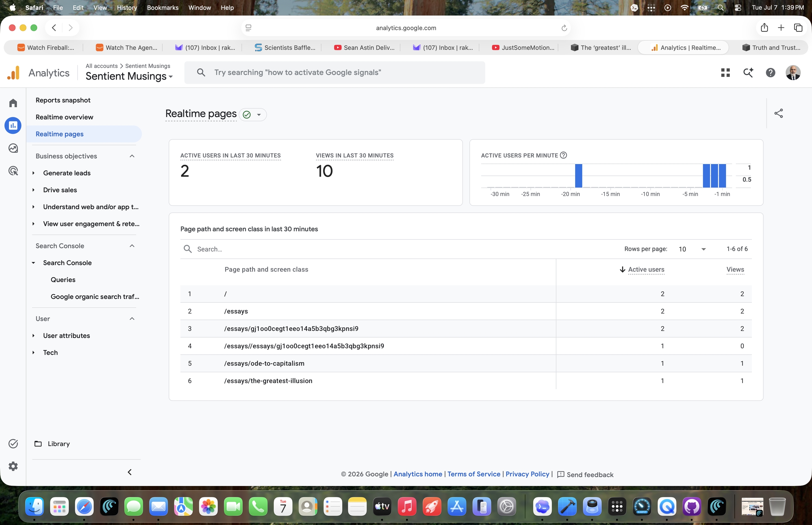The width and height of the screenshot is (812, 525).
Task: Open the Queries report
Action: [x=63, y=279]
